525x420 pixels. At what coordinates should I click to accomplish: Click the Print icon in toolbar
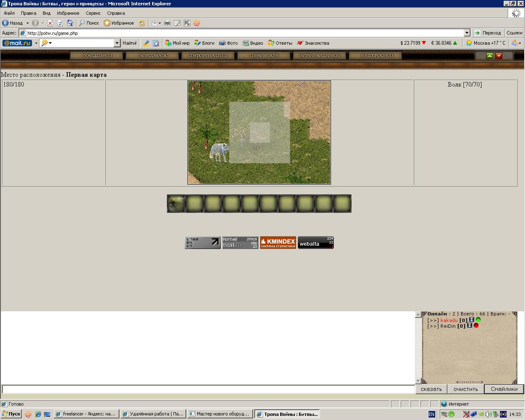[167, 23]
